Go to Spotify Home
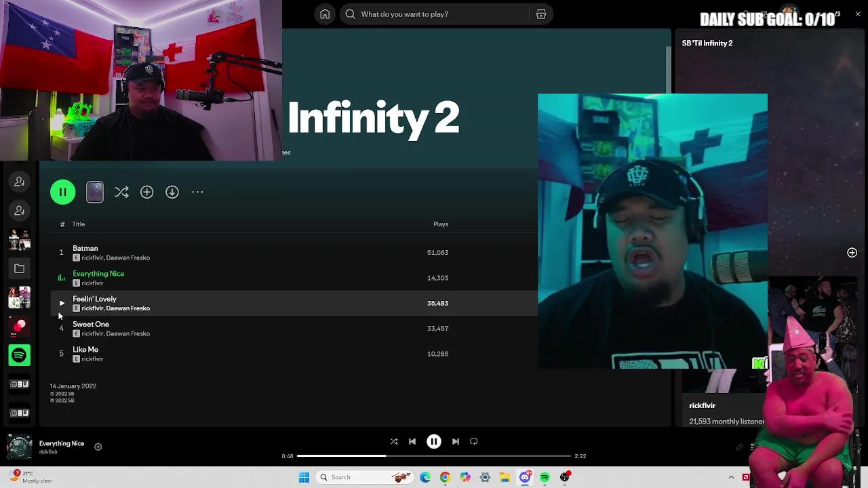The image size is (868, 488). [x=325, y=14]
